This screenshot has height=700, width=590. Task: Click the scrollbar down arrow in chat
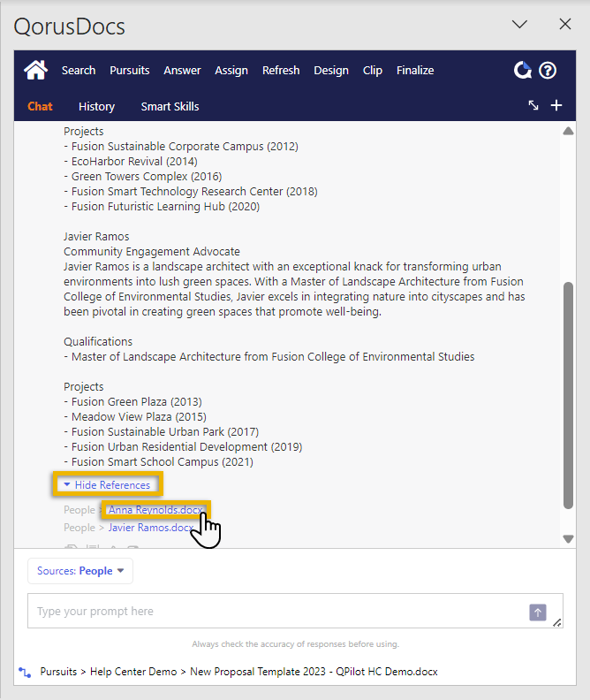click(569, 539)
